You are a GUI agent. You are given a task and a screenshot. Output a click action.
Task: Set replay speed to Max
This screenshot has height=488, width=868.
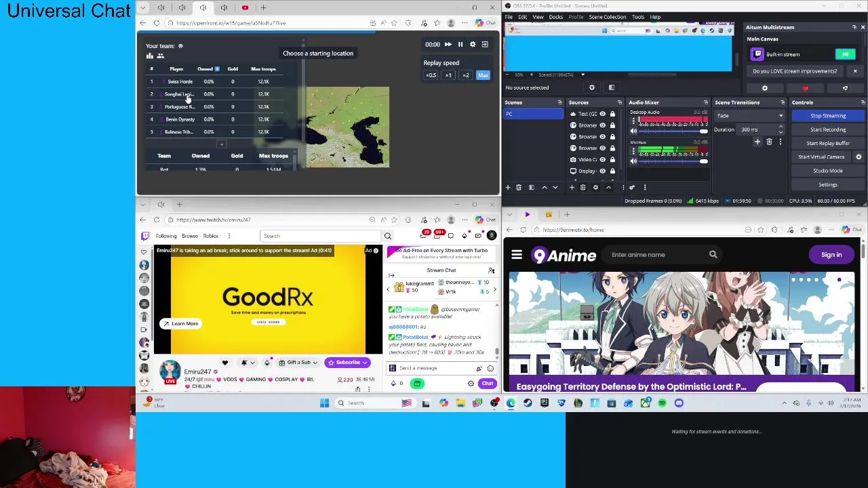point(483,75)
